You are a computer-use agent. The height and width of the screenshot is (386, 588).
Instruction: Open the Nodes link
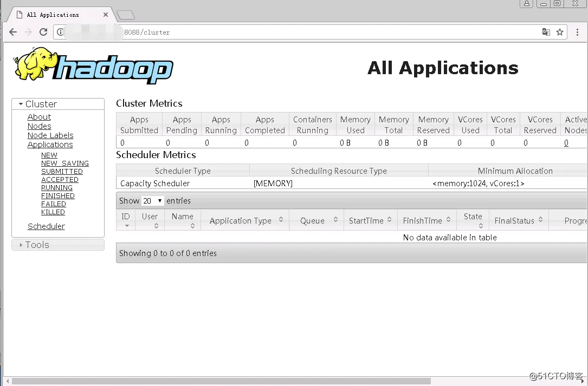pos(40,126)
